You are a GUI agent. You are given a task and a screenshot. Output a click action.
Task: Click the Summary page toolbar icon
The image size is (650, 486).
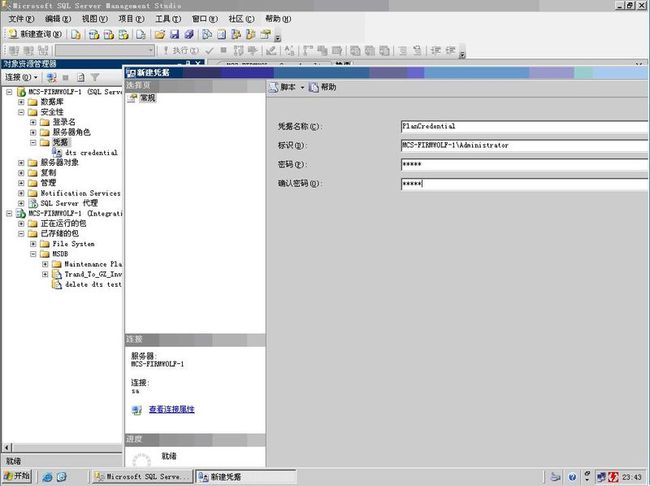point(221,34)
